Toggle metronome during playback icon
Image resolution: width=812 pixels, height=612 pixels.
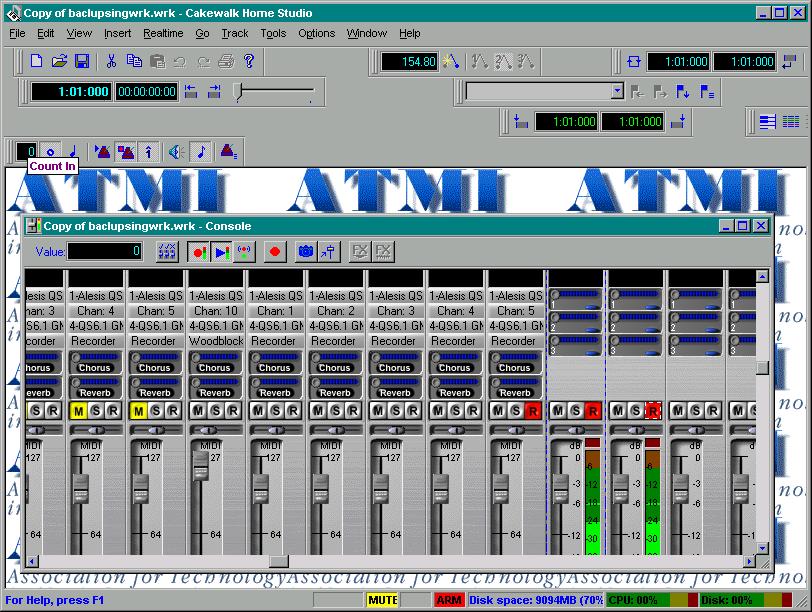[103, 152]
